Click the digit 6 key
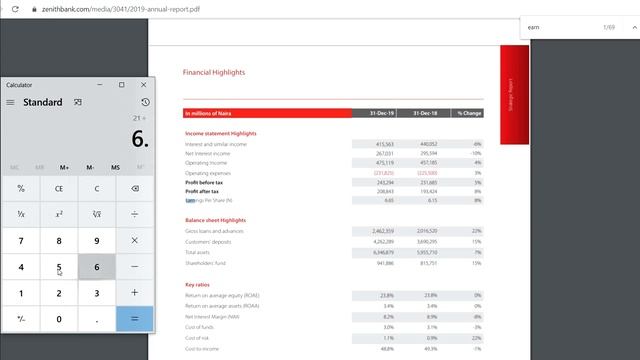The image size is (640, 360). point(97,267)
